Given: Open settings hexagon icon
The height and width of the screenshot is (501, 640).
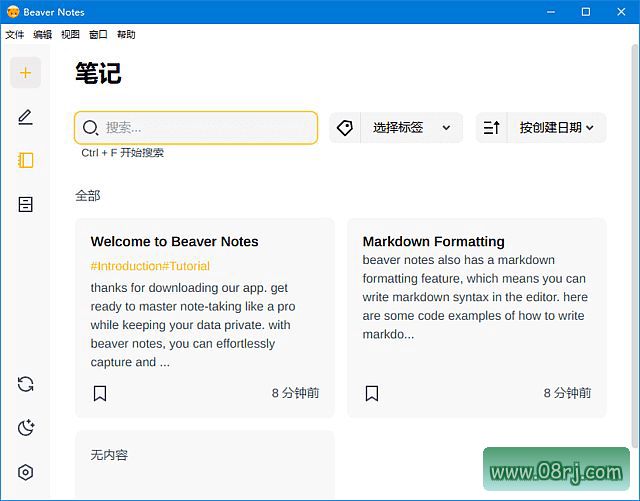Looking at the screenshot, I should (25, 472).
